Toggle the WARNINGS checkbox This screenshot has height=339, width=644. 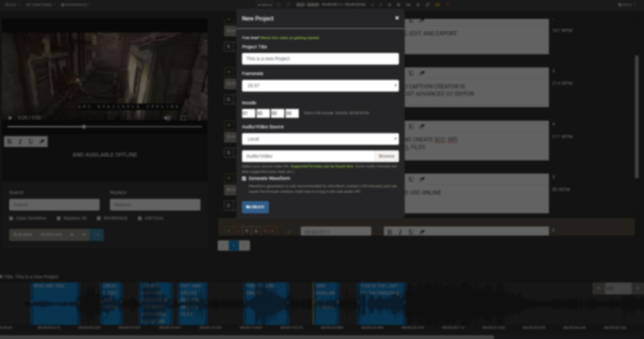coord(99,218)
